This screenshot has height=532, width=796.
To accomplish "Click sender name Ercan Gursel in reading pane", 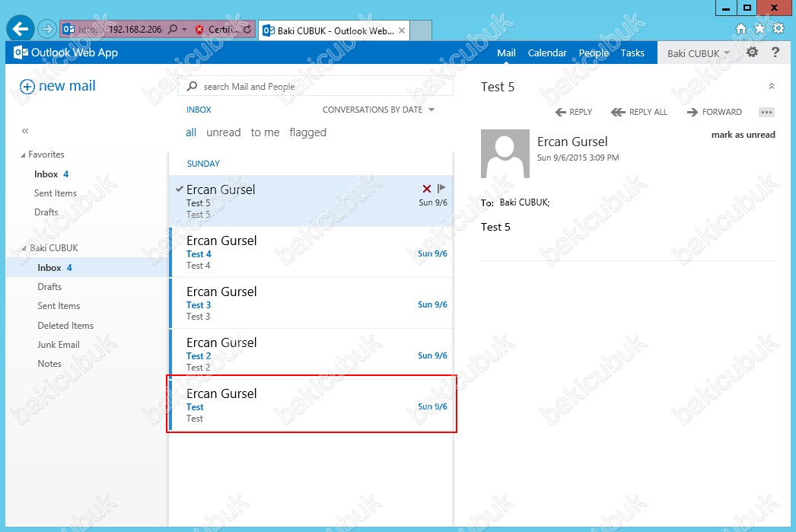I will (x=572, y=142).
